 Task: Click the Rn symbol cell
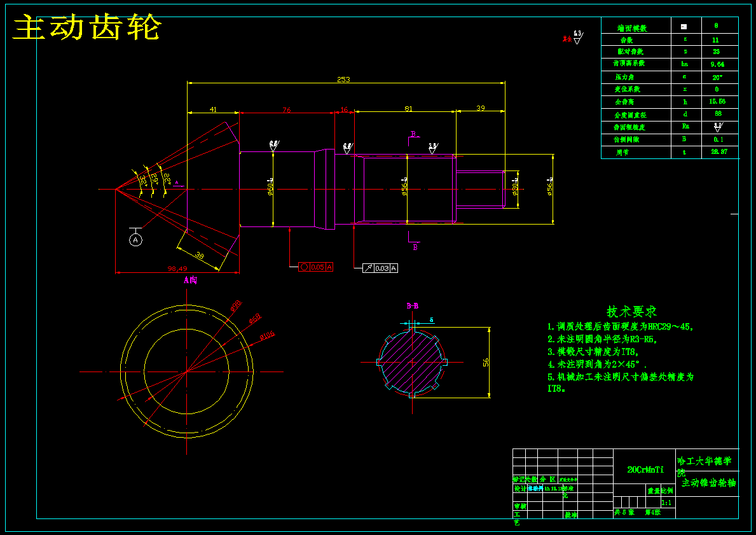coord(685,127)
